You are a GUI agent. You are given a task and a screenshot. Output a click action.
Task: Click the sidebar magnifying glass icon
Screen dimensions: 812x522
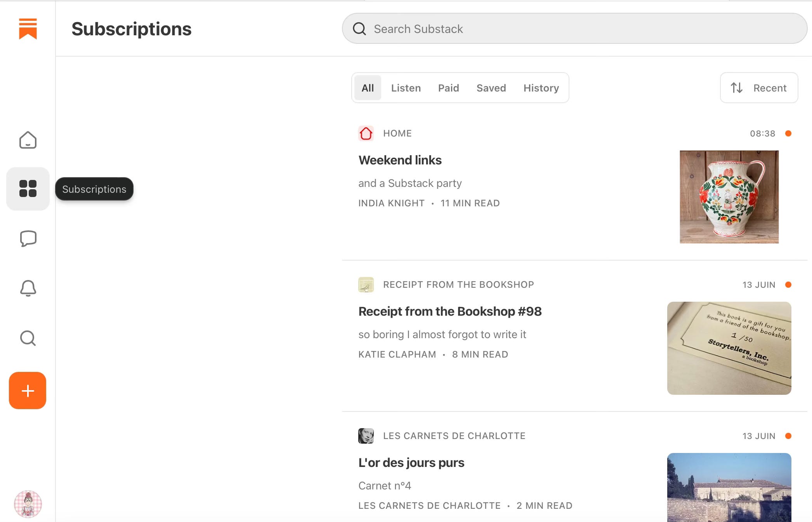[x=28, y=338]
